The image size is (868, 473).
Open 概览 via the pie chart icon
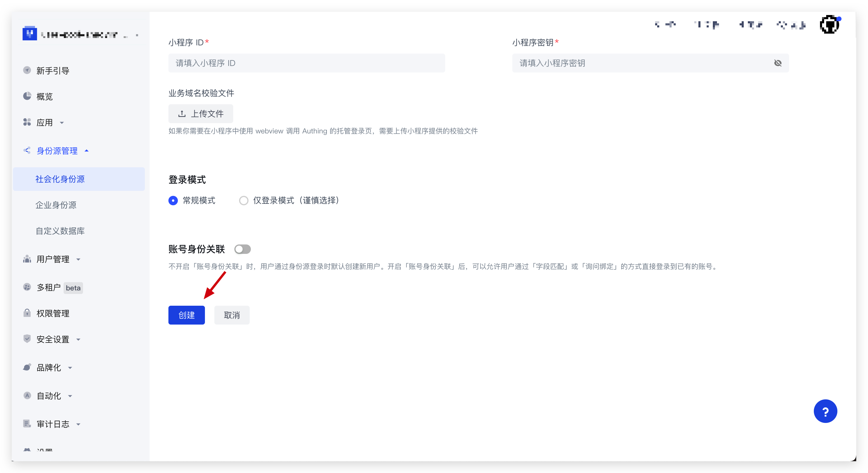tap(27, 96)
